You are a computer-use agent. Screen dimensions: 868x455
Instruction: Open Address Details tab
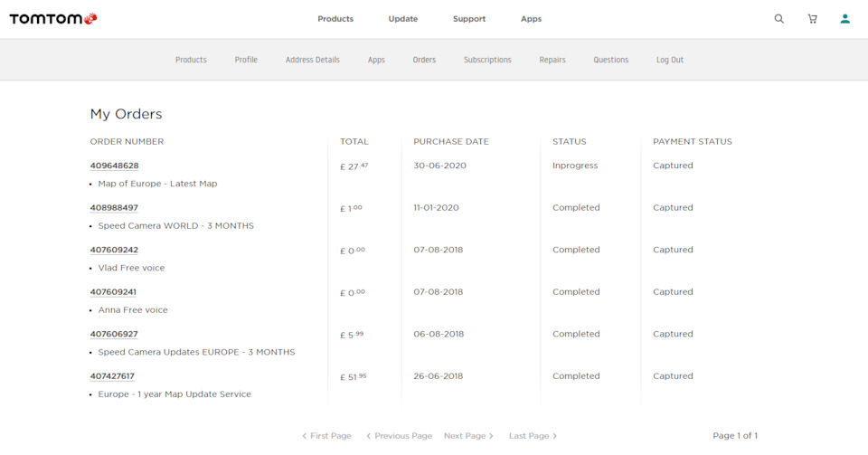tap(313, 60)
